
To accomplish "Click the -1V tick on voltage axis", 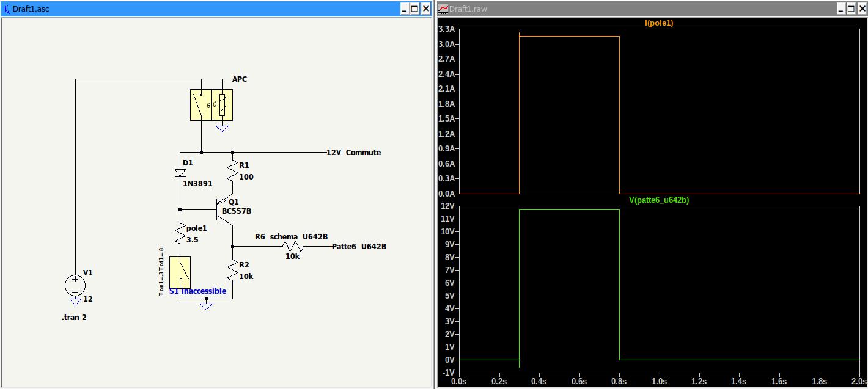I will click(x=447, y=373).
